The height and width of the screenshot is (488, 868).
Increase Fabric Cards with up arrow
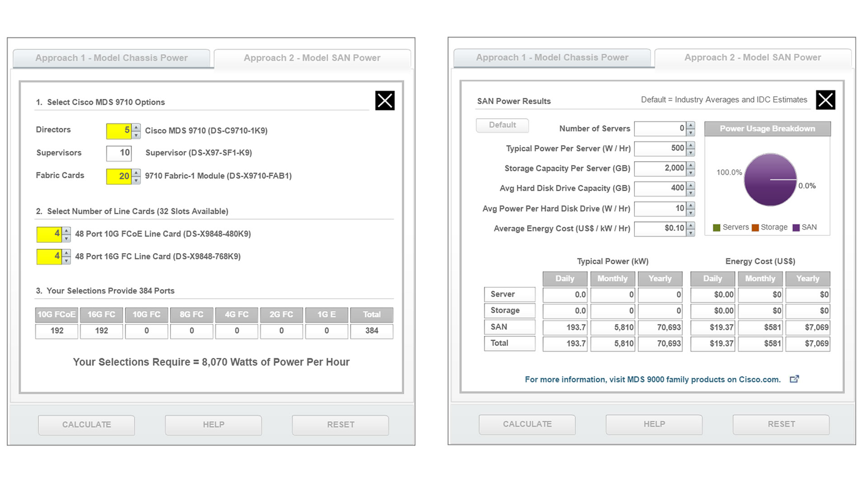pyautogui.click(x=136, y=173)
